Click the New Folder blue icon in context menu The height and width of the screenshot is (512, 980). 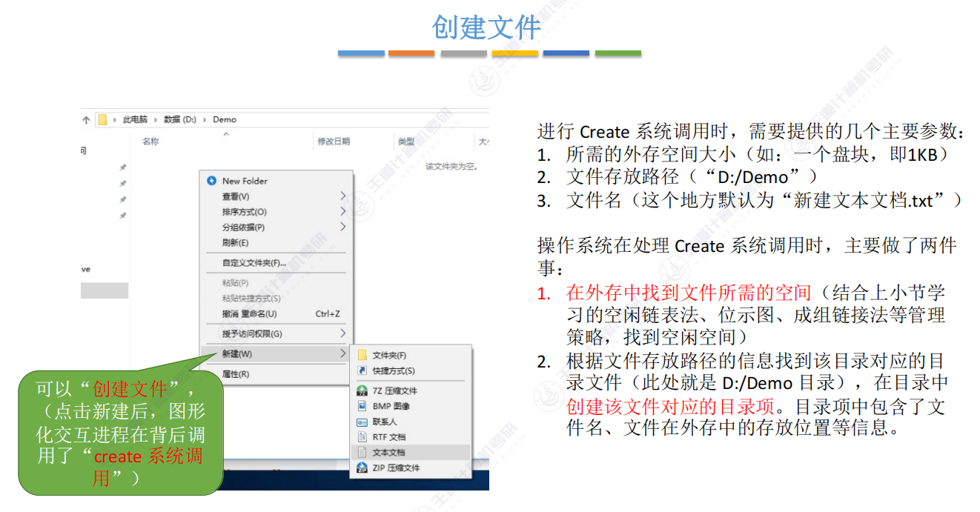pos(212,181)
